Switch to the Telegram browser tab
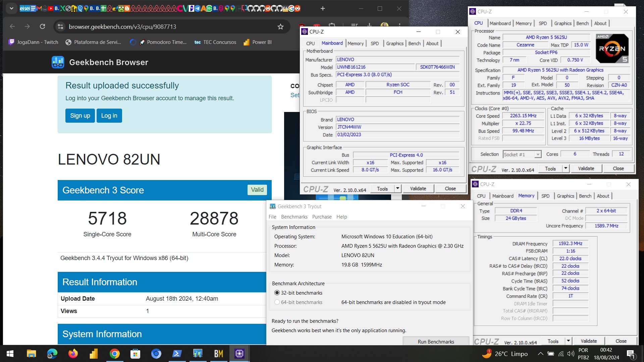 coord(198,8)
